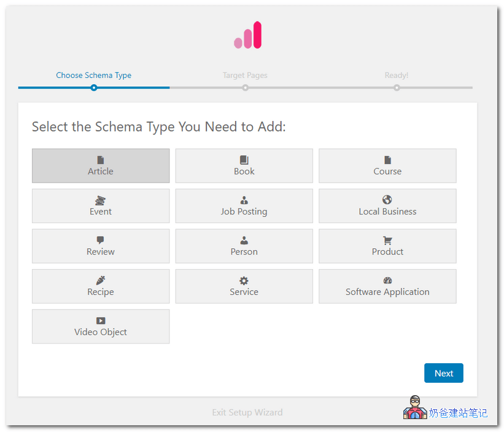Select the Article schema type icon
Viewport: 504px width, 432px height.
(101, 160)
